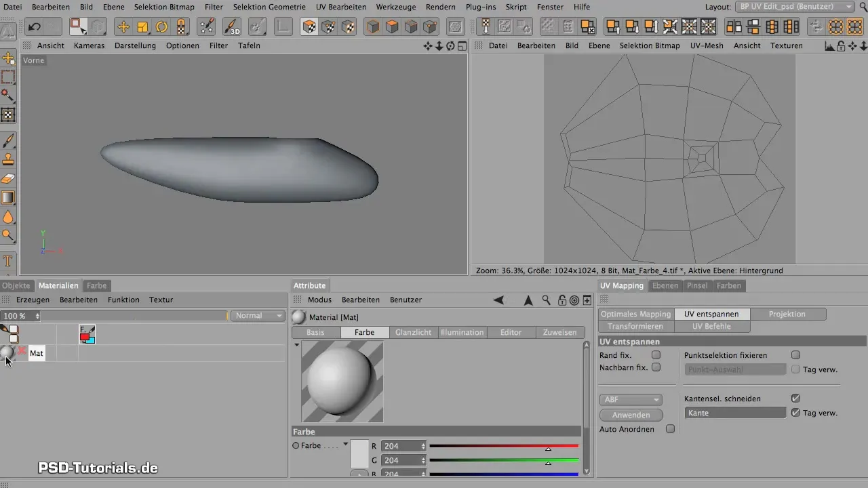Click the viewport maximize toggle icon
Viewport: 868px width, 488px height.
462,46
